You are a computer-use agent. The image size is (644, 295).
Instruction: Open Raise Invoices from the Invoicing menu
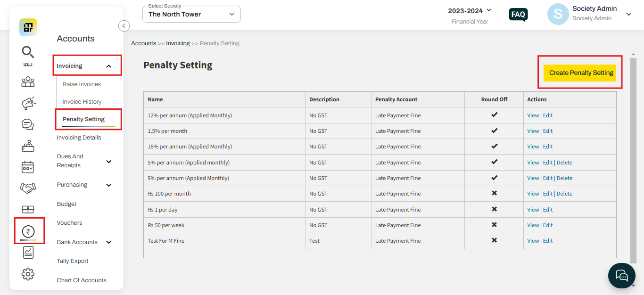pos(81,84)
